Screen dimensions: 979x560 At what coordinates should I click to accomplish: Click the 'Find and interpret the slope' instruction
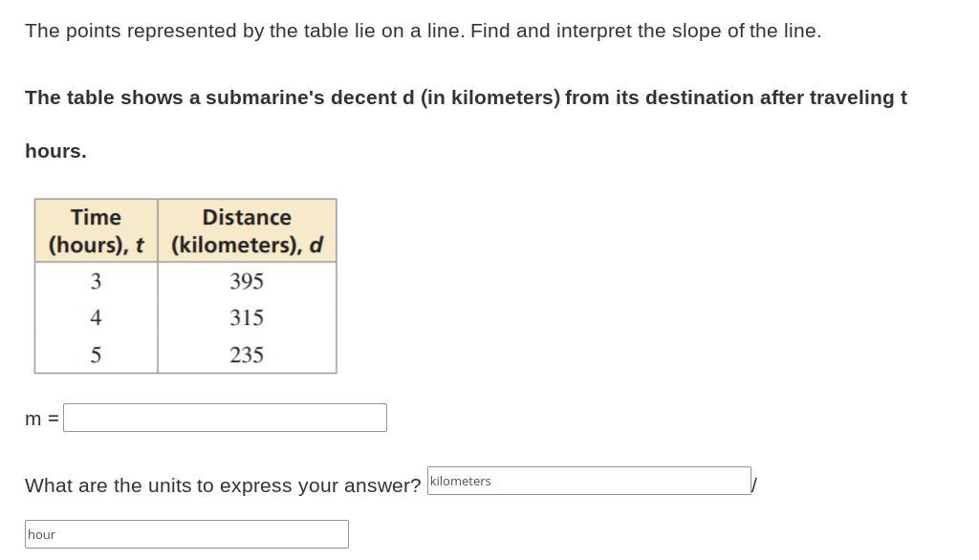tap(645, 31)
